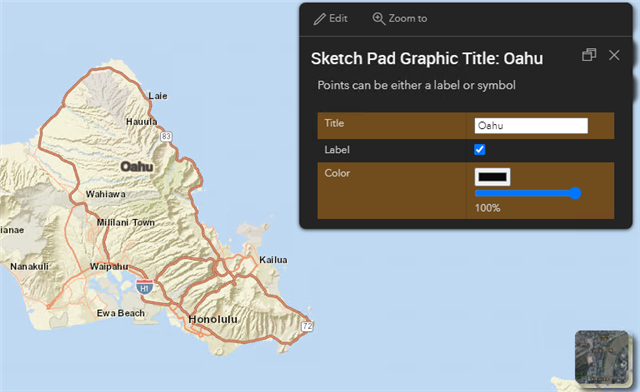This screenshot has width=640, height=392.
Task: Click the Edit pencil icon
Action: [x=319, y=19]
